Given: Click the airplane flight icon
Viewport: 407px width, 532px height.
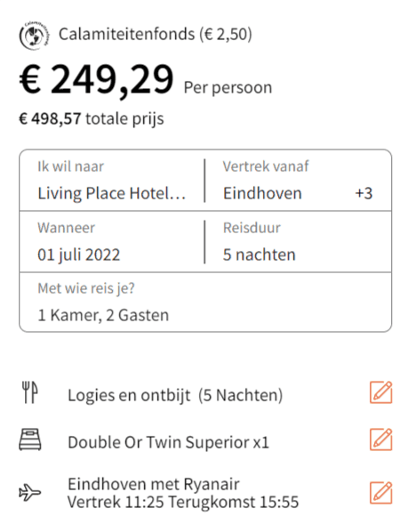Looking at the screenshot, I should [30, 492].
